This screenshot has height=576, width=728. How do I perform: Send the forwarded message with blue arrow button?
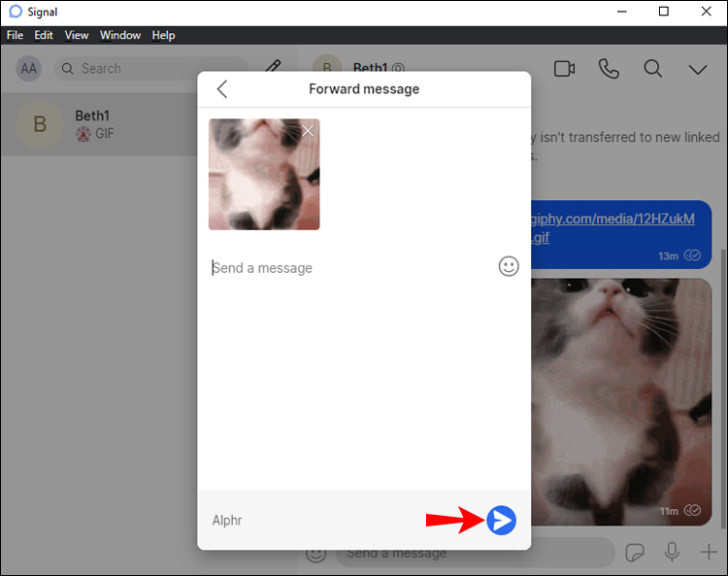pyautogui.click(x=501, y=520)
